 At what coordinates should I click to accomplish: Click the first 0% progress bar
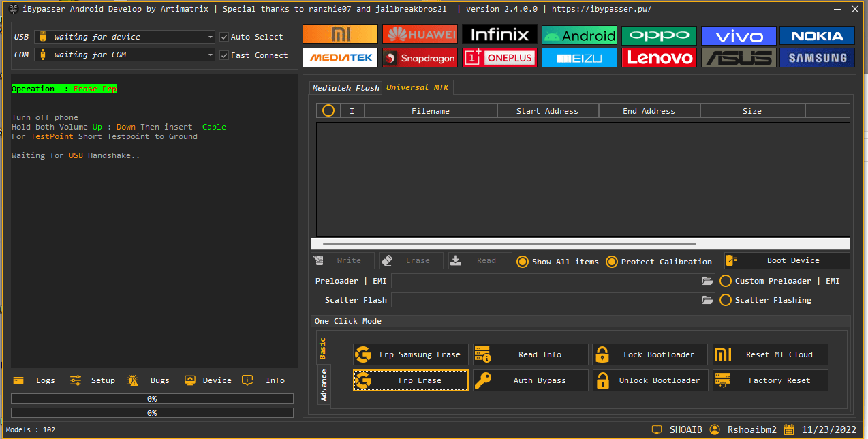[151, 398]
